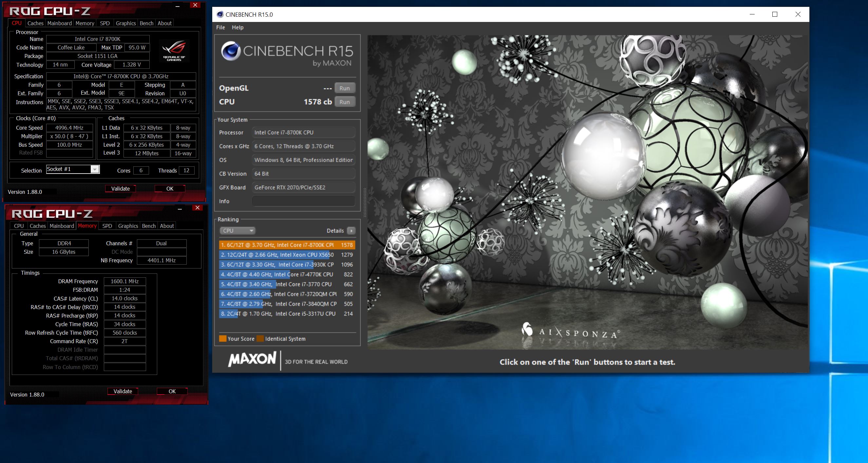Screen dimensions: 868x463
Task: Open Memory tab in top CPU-Z window
Action: point(85,23)
